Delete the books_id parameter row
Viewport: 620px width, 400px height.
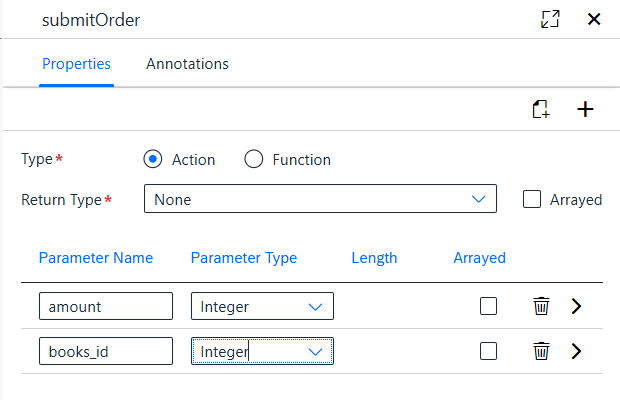[541, 351]
